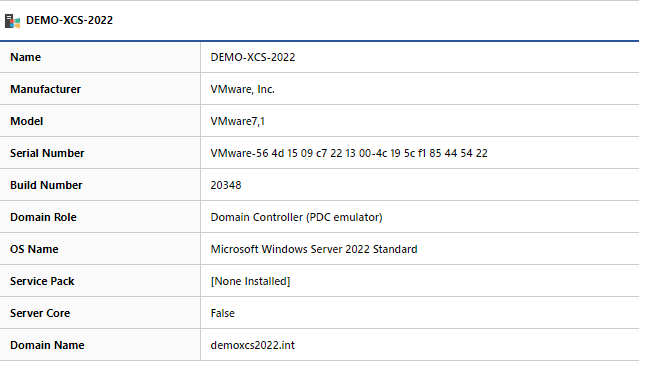Select the Domain Role row label
647x371 pixels.
[43, 217]
